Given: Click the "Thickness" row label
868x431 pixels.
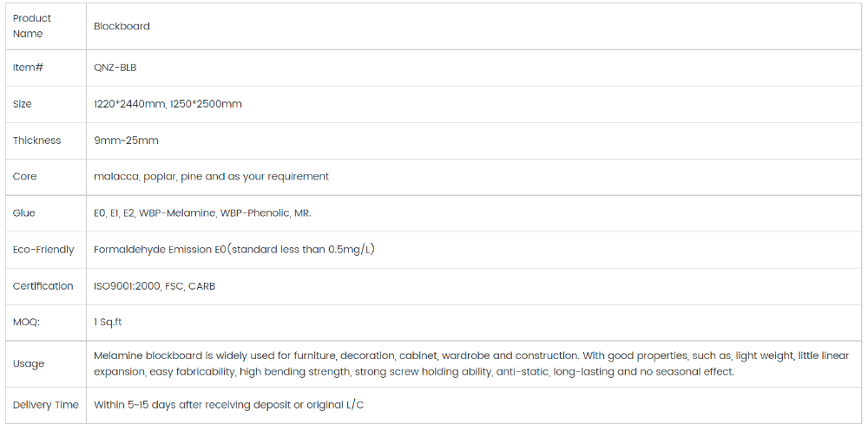Looking at the screenshot, I should 37,140.
